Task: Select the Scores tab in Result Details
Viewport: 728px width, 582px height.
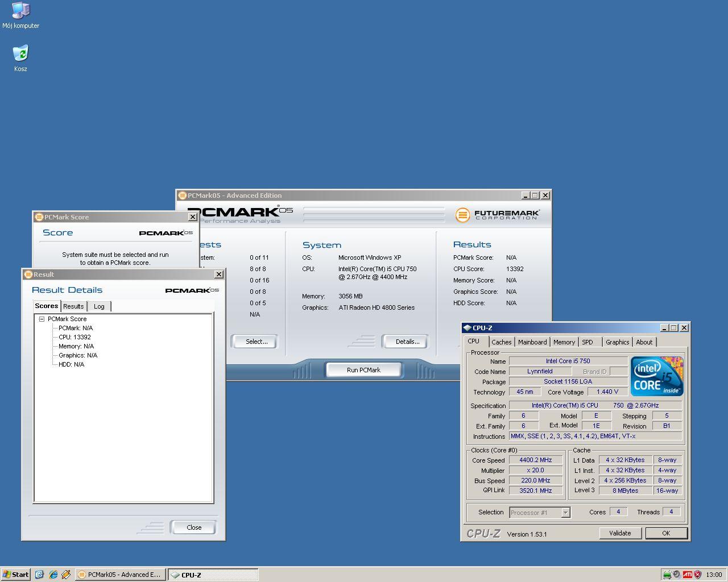Action: pyautogui.click(x=47, y=306)
